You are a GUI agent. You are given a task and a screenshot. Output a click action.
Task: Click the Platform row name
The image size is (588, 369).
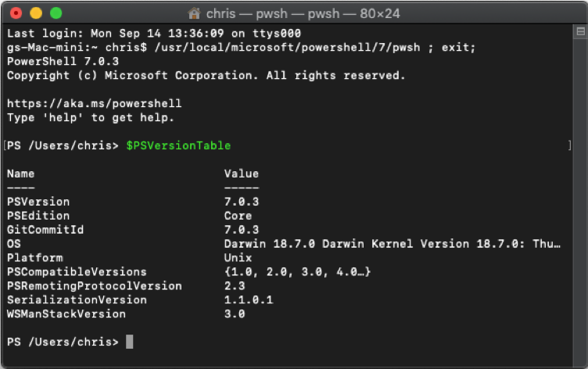click(35, 258)
